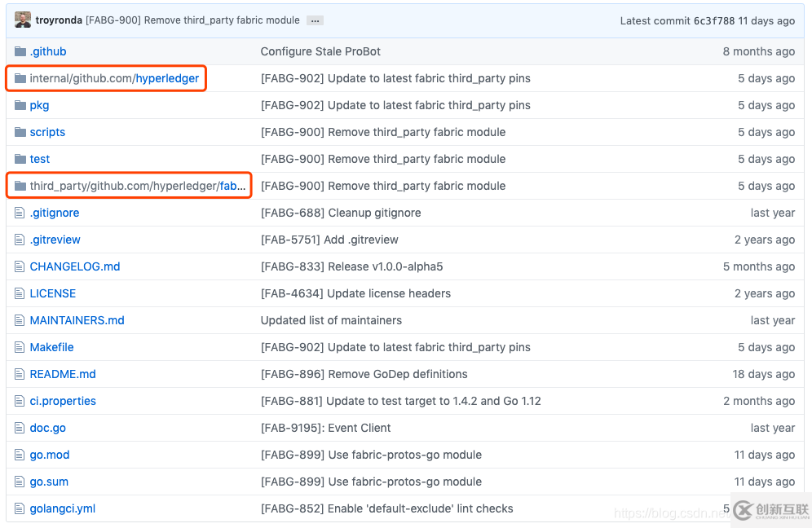Image resolution: width=812 pixels, height=528 pixels.
Task: Open 'Add .gitreview' commit message
Action: [329, 240]
